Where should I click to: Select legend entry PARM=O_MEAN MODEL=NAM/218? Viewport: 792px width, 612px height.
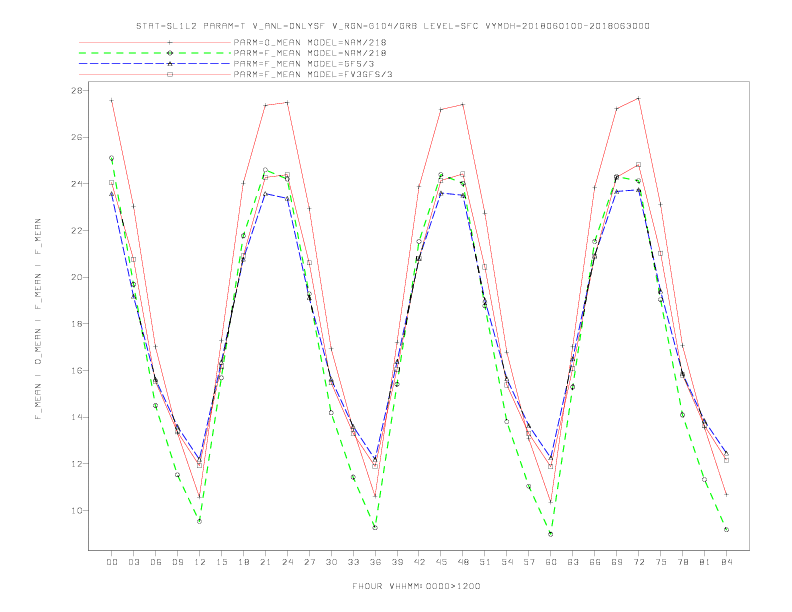tap(310, 42)
